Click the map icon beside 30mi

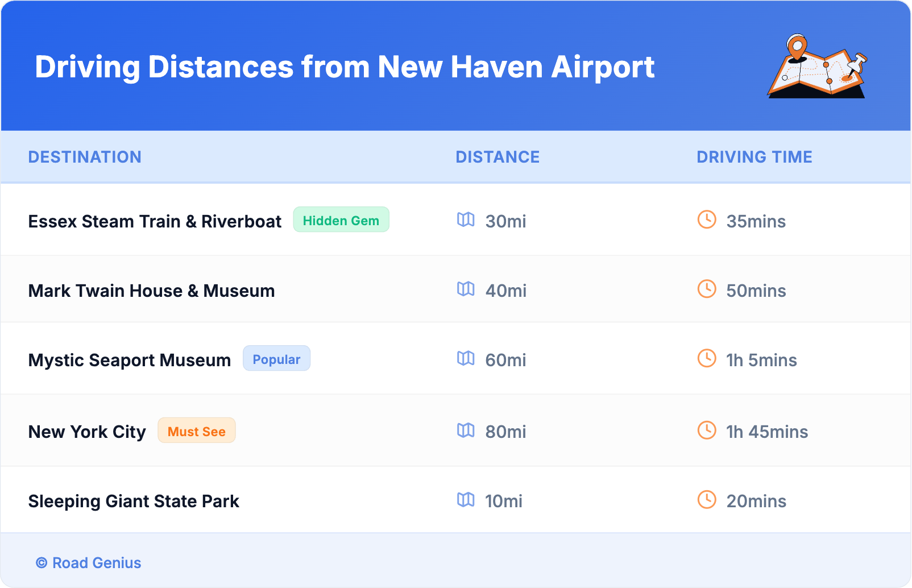(466, 220)
